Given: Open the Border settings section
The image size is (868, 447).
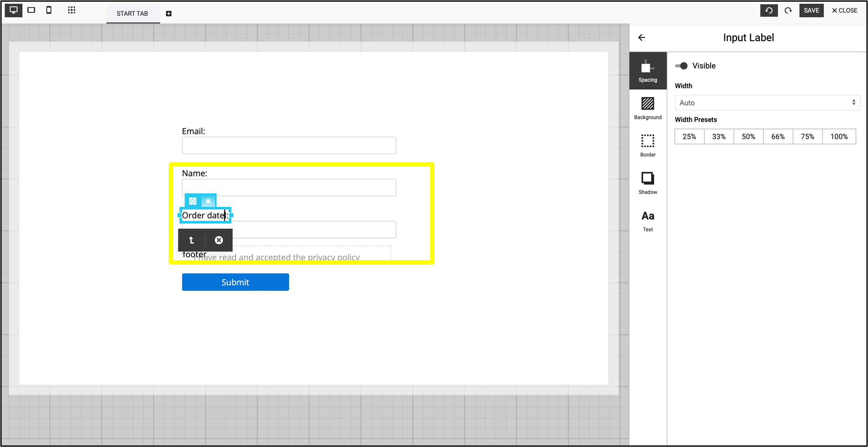Looking at the screenshot, I should [x=648, y=145].
